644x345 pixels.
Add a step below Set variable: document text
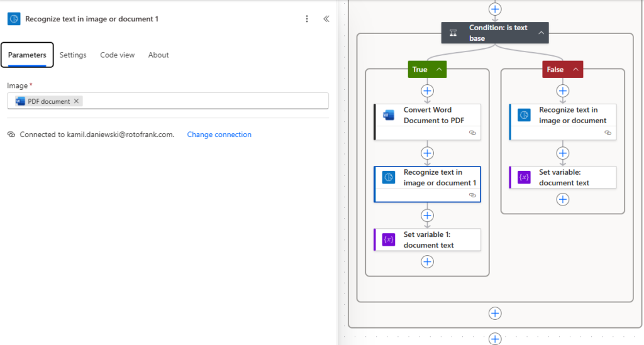(563, 199)
